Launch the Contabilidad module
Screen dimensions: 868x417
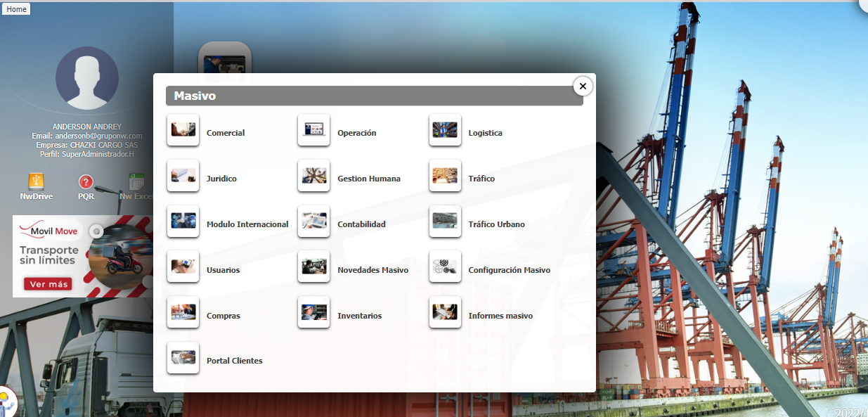pos(313,222)
